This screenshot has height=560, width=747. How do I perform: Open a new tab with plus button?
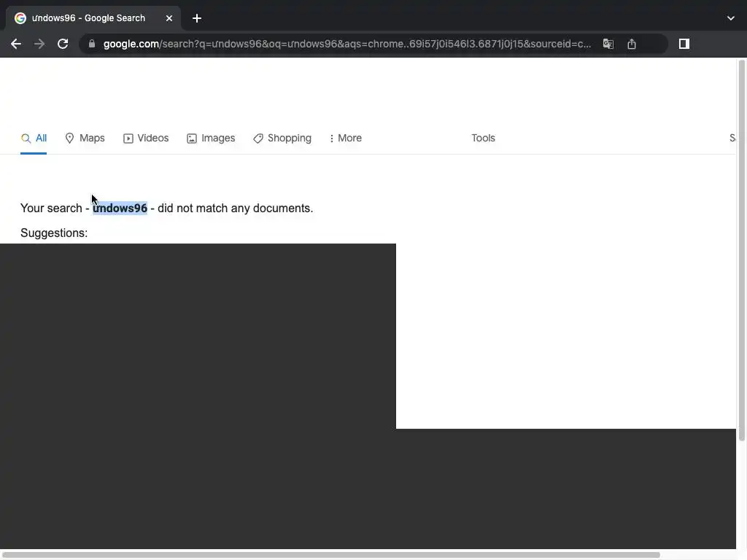(197, 18)
